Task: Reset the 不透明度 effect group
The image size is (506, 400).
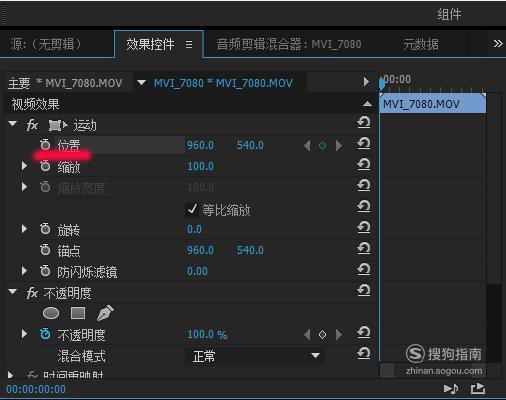Action: pyautogui.click(x=364, y=290)
